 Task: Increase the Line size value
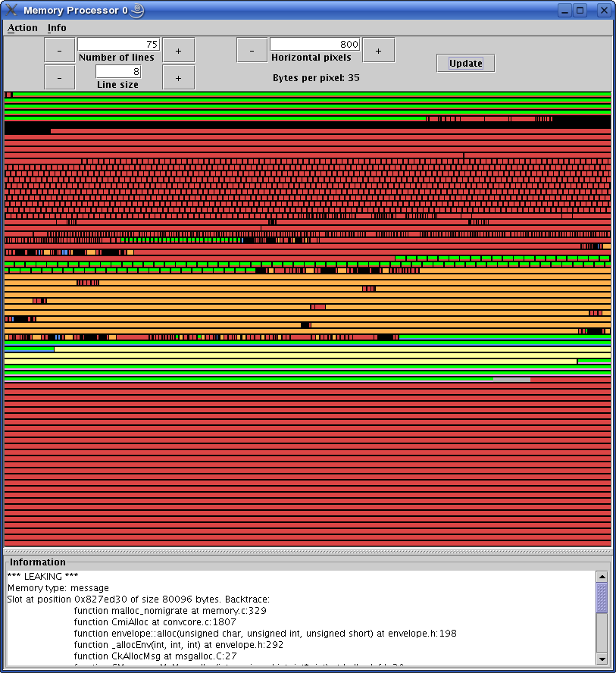(179, 78)
